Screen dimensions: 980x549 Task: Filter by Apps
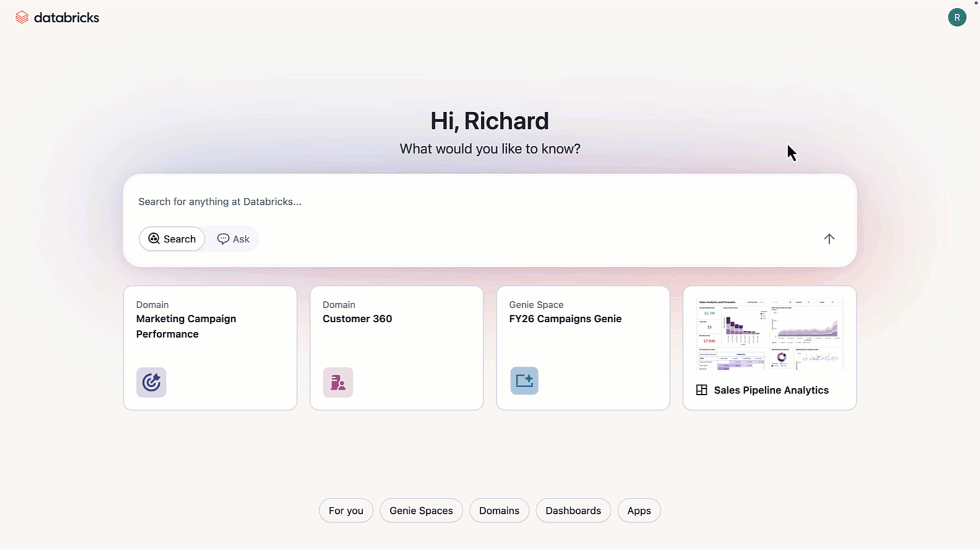639,511
